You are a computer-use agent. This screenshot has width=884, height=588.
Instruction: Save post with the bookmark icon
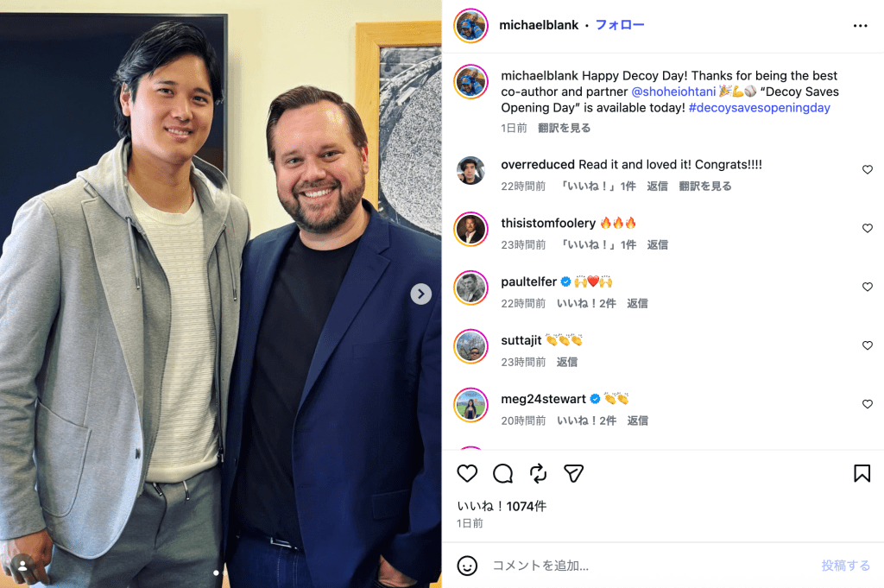click(x=862, y=473)
